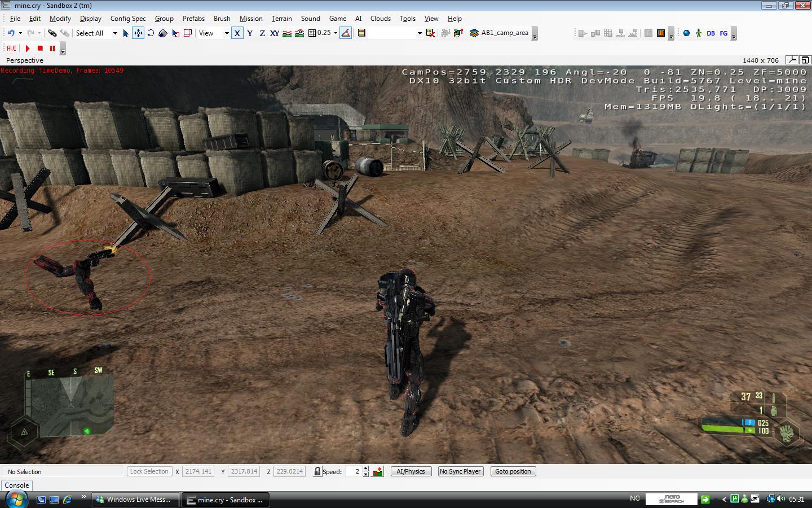Image resolution: width=812 pixels, height=508 pixels.
Task: Open the Select All filter dropdown
Action: point(114,33)
